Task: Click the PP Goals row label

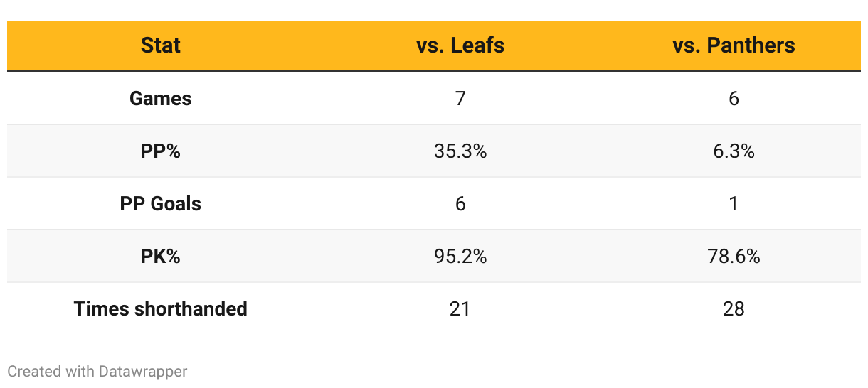Action: point(161,203)
